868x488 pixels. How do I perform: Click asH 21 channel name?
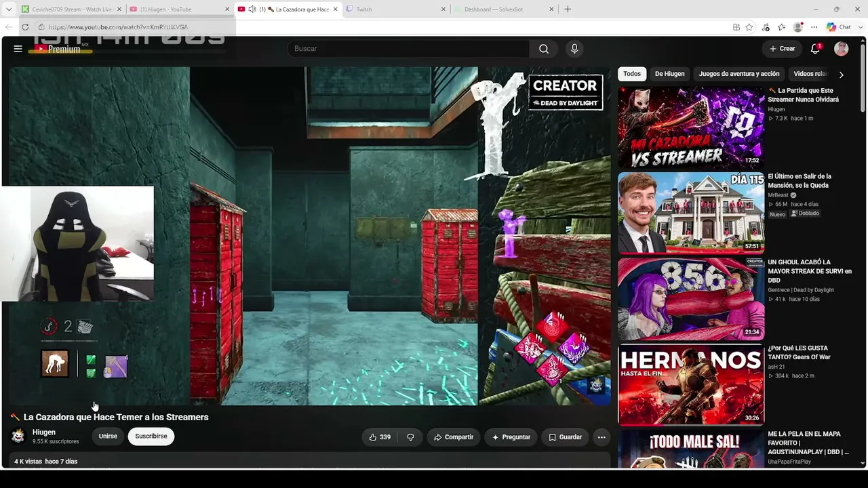777,367
